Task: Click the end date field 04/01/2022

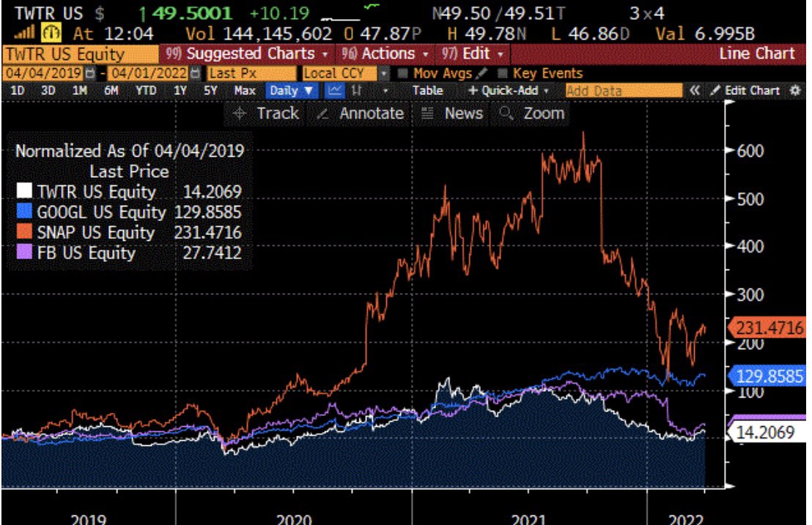Action: (149, 73)
